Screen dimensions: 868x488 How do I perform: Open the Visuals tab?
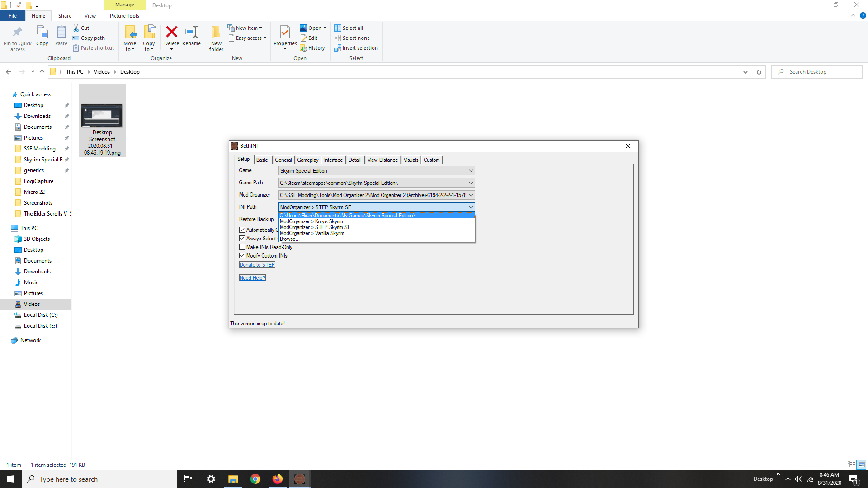click(410, 160)
